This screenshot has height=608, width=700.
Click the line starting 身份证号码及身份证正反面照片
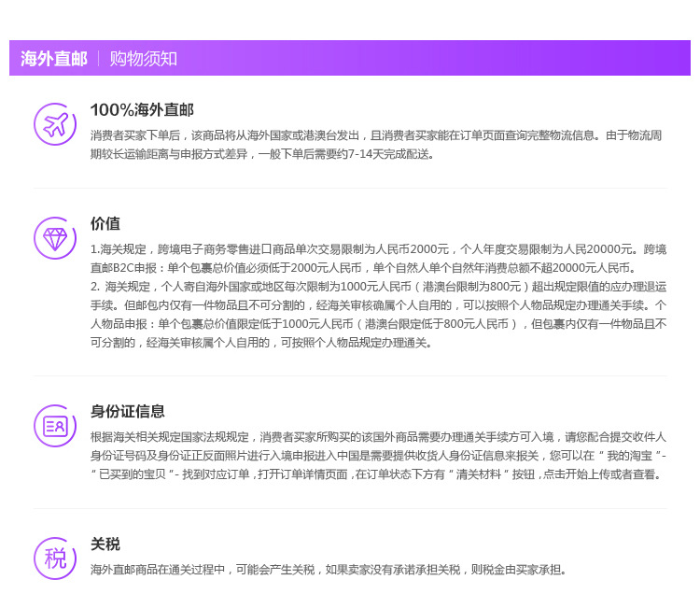point(378,455)
